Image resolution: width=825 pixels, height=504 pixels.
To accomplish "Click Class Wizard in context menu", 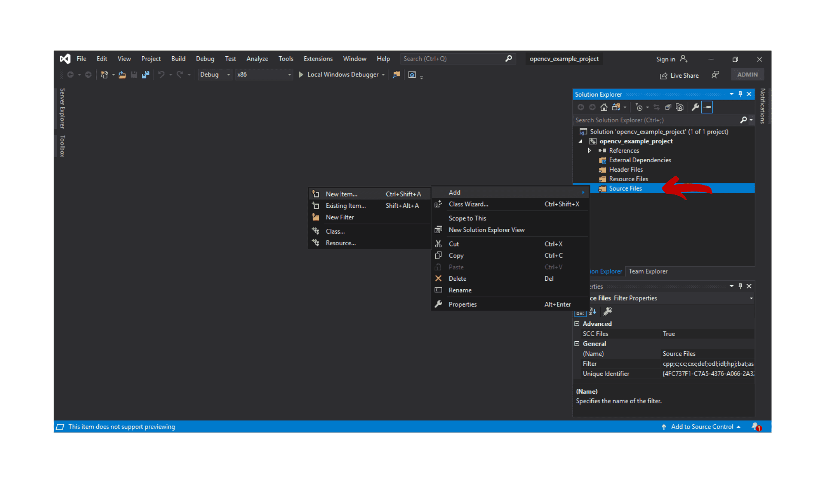I will click(x=510, y=204).
